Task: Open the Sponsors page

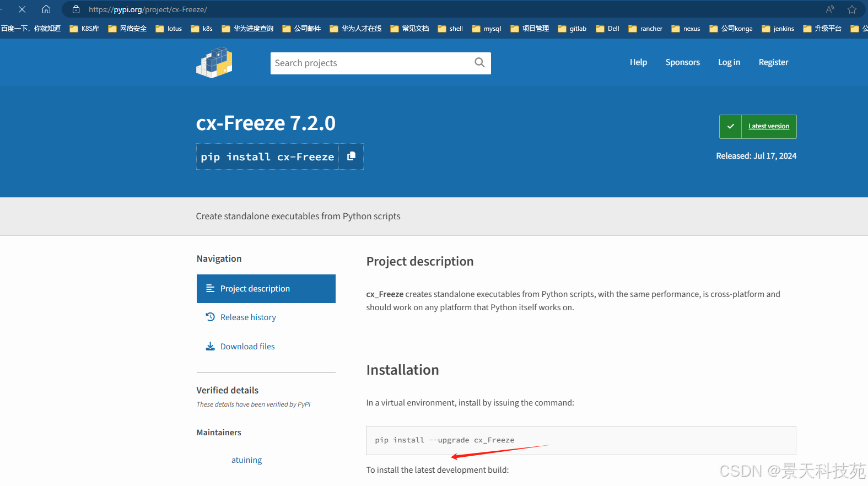Action: click(682, 62)
